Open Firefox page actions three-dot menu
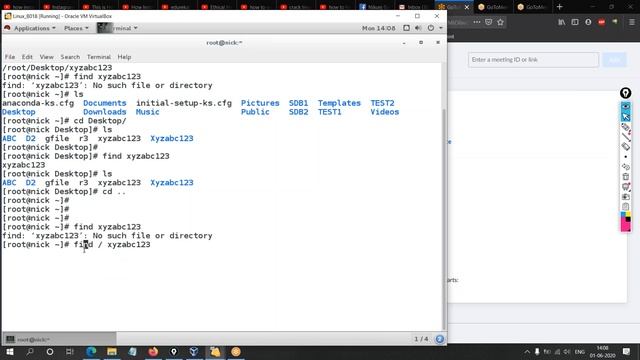The image size is (640, 360). [x=477, y=22]
